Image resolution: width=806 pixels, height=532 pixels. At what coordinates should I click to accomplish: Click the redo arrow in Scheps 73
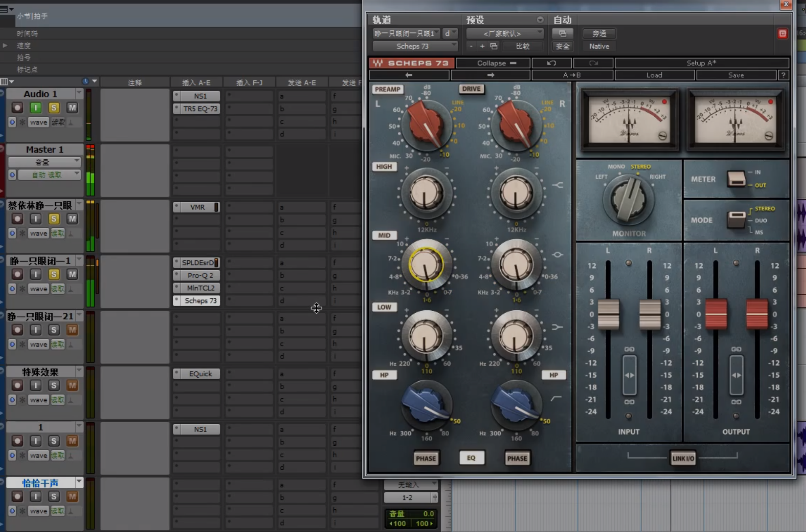coord(593,63)
